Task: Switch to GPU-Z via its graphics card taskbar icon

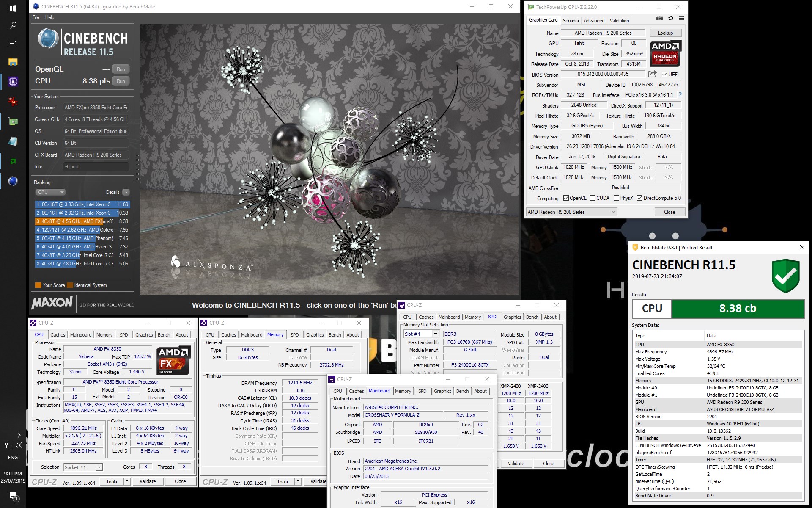Action: point(13,121)
